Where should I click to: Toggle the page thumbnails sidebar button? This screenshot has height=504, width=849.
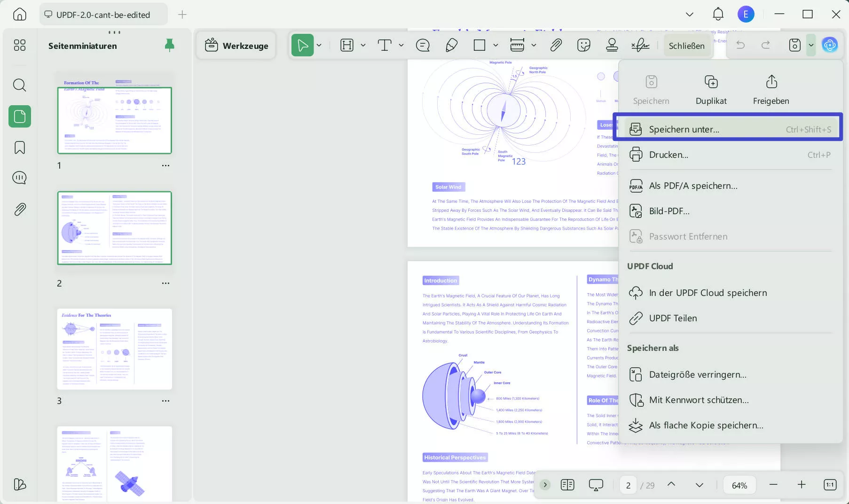pos(19,116)
